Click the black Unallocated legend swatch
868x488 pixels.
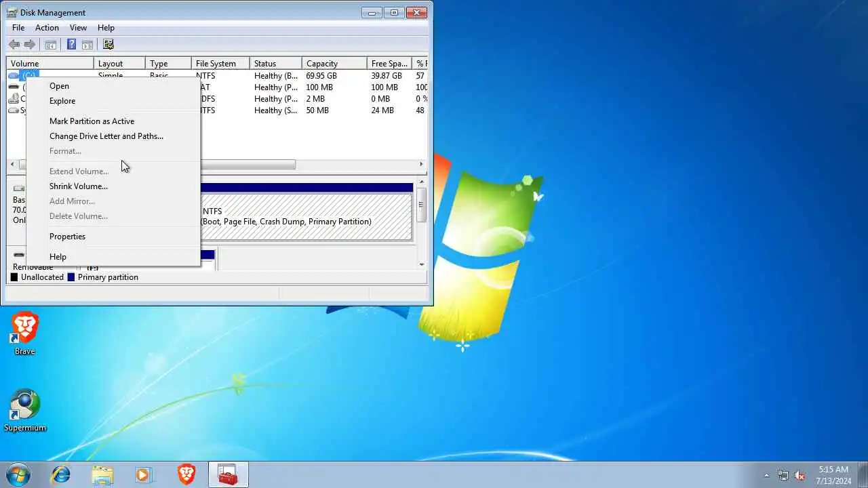[x=14, y=277]
